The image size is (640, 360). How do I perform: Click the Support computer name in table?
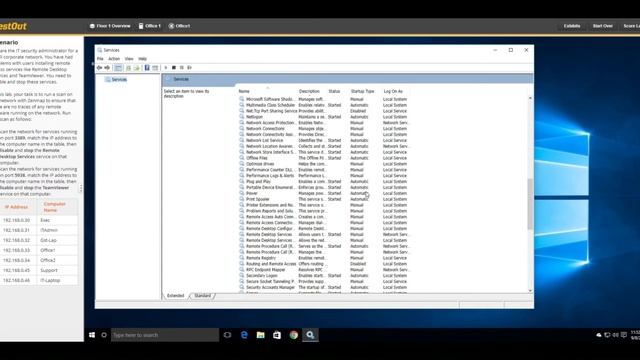coord(49,270)
